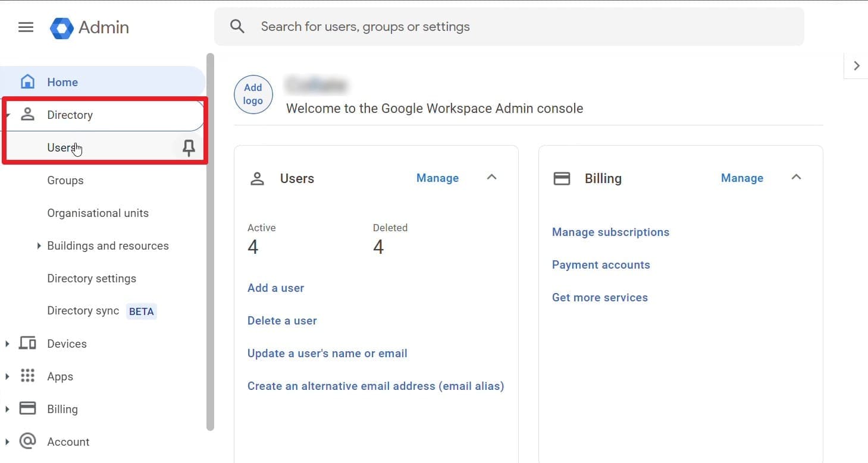868x463 pixels.
Task: Pin the Users menu item
Action: tap(189, 148)
